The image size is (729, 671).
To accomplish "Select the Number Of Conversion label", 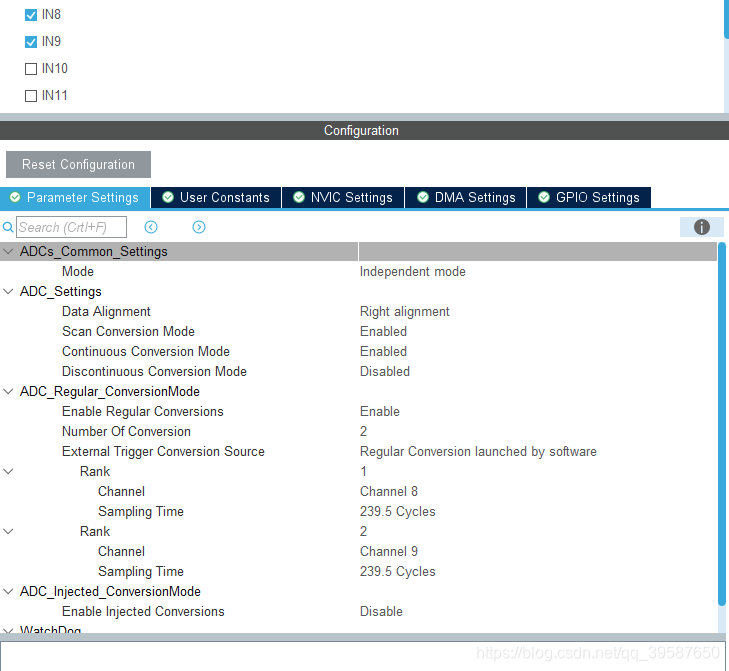I will click(126, 432).
